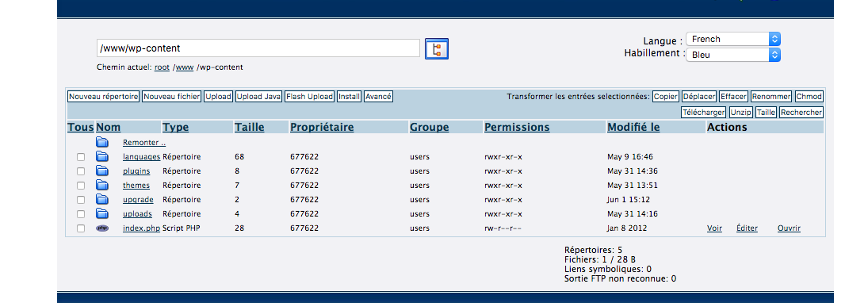Image resolution: width=868 pixels, height=303 pixels.
Task: Click the Effacer button
Action: pyautogui.click(x=733, y=97)
